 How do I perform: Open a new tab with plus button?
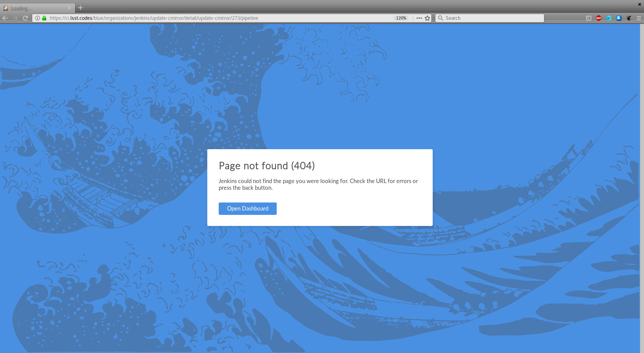[x=80, y=8]
